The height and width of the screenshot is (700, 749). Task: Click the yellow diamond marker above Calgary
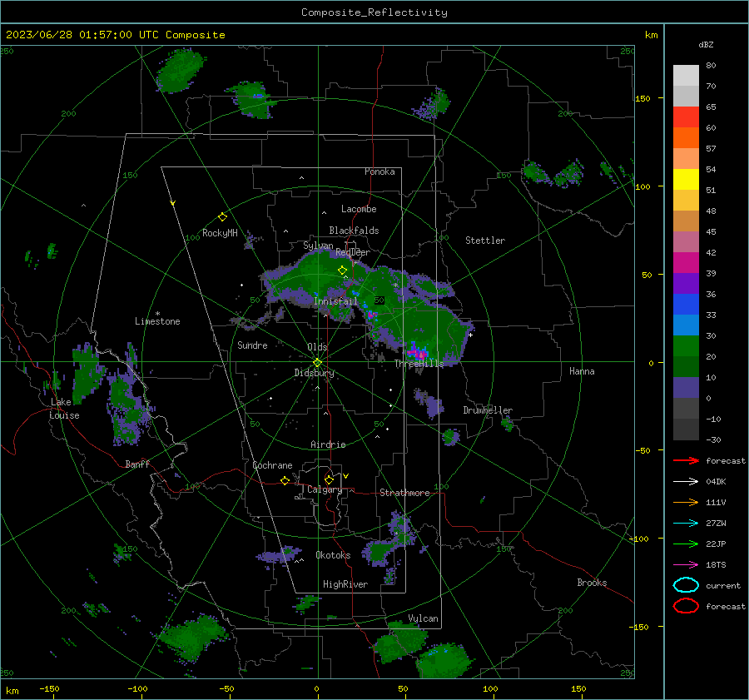pos(329,479)
